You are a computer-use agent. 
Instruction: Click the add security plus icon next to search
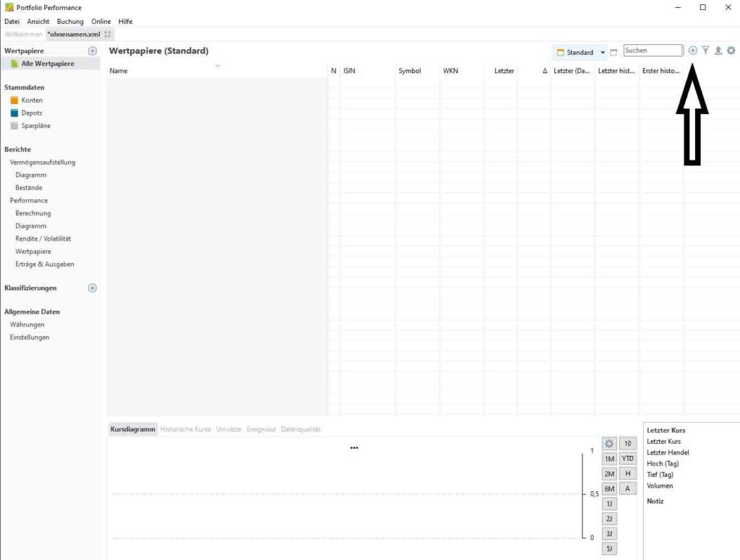(x=692, y=51)
